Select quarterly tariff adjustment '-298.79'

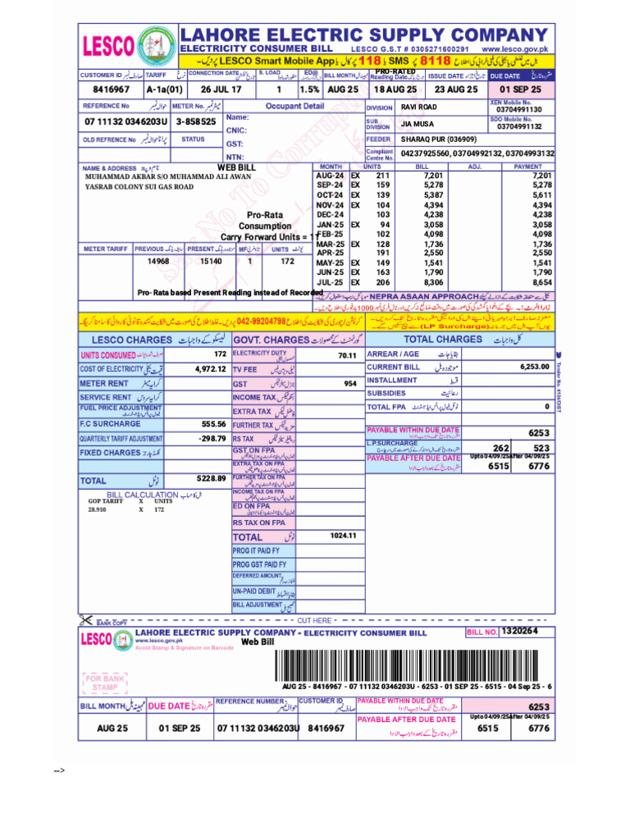pyautogui.click(x=212, y=438)
